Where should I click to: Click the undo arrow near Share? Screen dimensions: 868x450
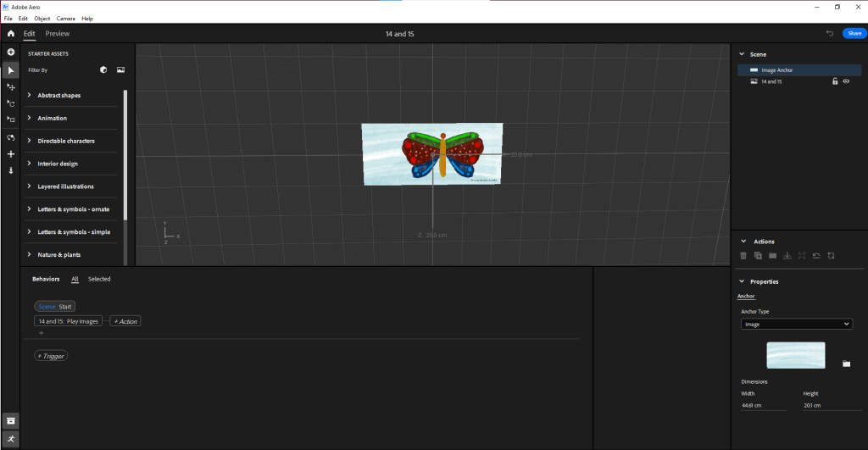(830, 34)
